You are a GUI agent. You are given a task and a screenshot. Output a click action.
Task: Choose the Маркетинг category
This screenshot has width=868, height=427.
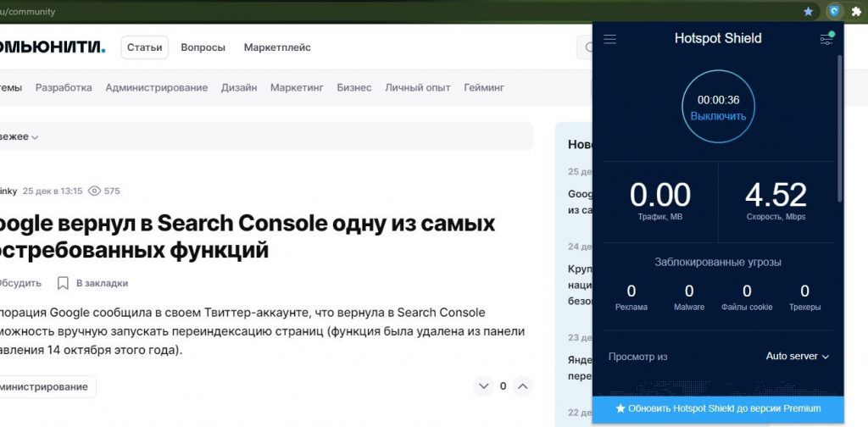(x=297, y=87)
